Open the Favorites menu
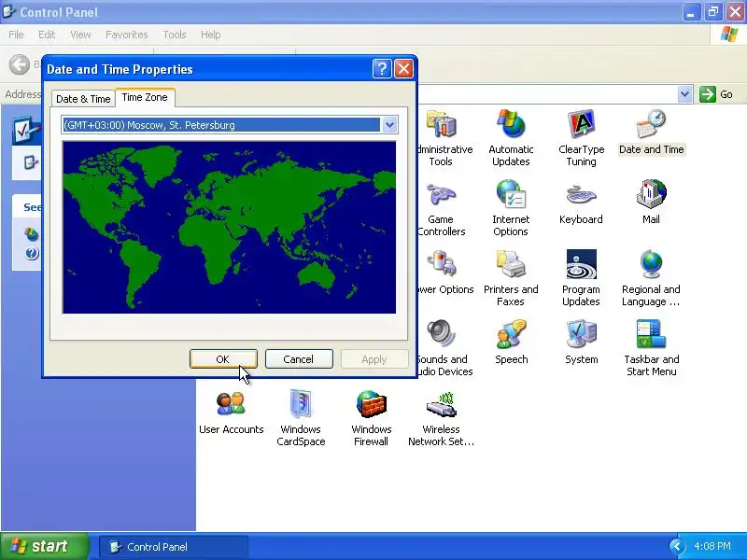The height and width of the screenshot is (560, 747). pos(127,35)
